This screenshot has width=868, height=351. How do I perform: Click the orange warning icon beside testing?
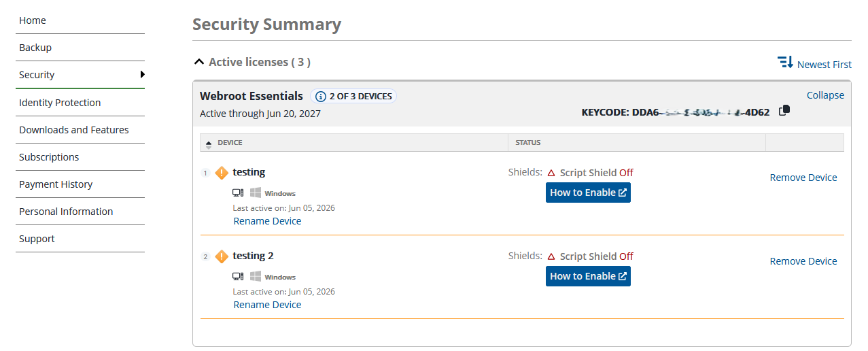pyautogui.click(x=222, y=173)
